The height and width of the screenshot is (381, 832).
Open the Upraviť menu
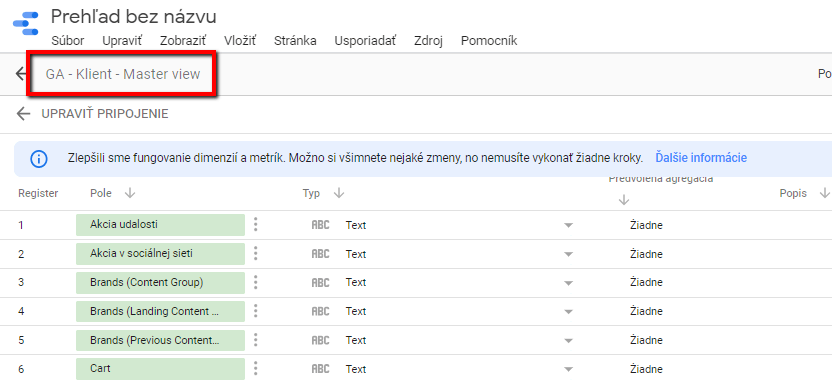pyautogui.click(x=123, y=41)
